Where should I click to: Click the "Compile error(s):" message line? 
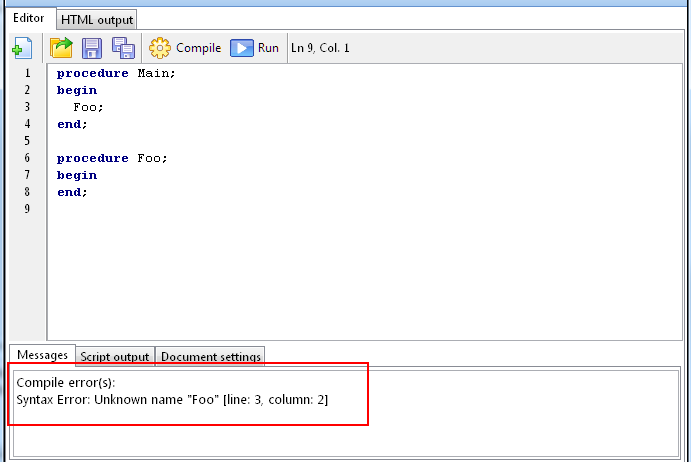point(66,383)
